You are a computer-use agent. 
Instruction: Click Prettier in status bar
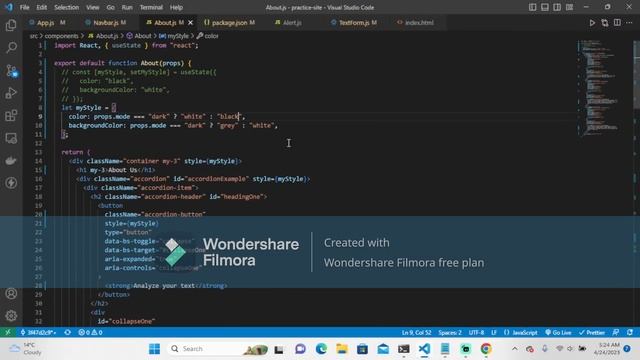coord(591,332)
